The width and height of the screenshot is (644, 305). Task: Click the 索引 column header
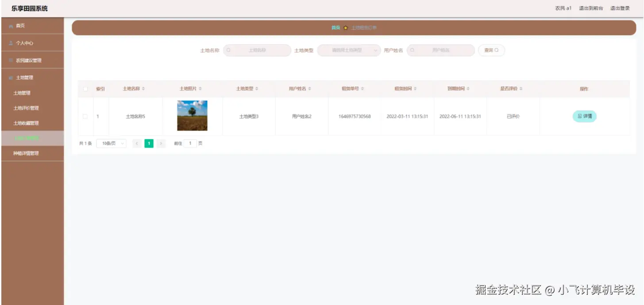pyautogui.click(x=100, y=89)
